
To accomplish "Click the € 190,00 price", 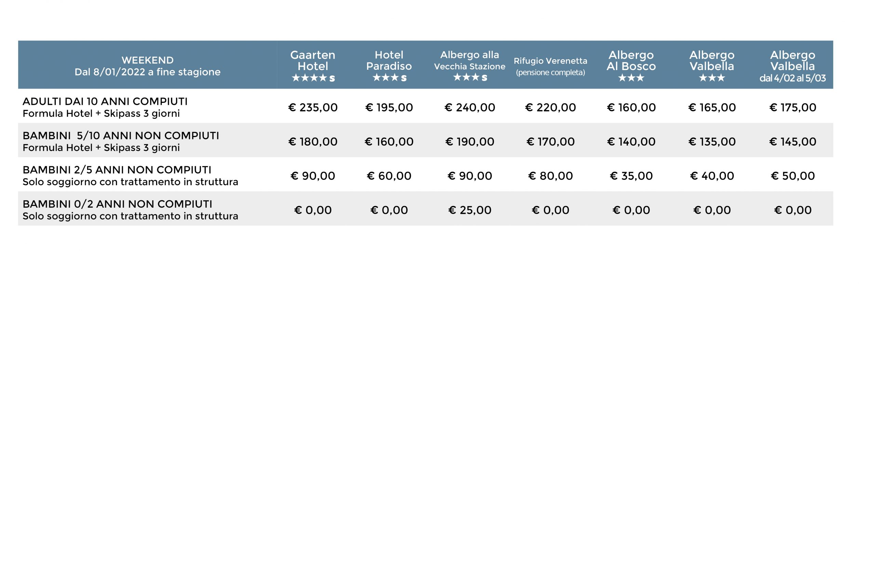I will 470,142.
